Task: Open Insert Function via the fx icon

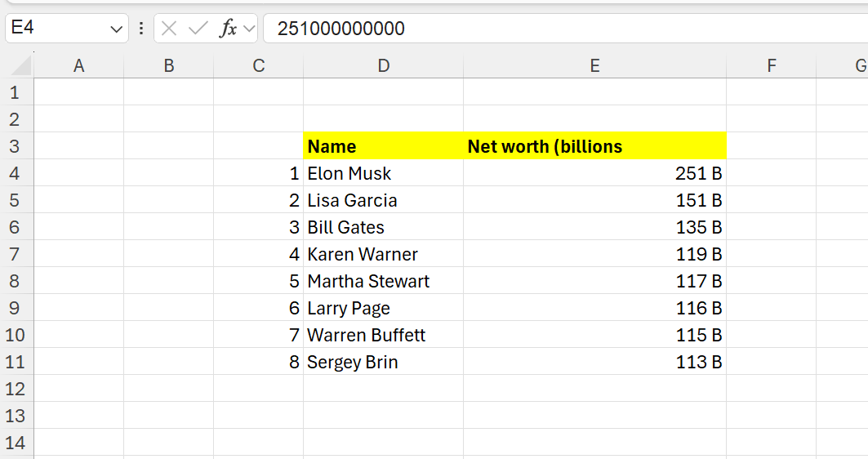Action: coord(228,29)
